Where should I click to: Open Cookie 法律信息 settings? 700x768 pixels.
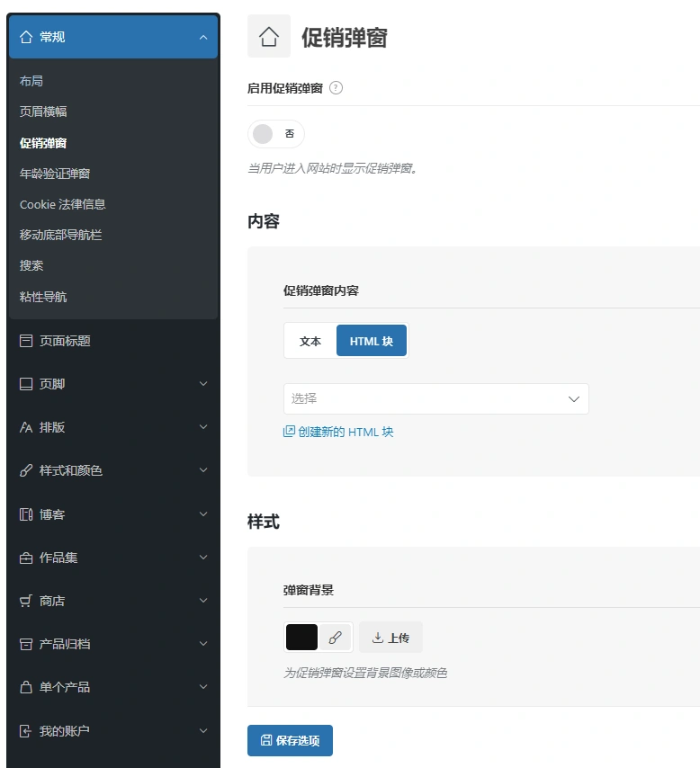(x=63, y=204)
